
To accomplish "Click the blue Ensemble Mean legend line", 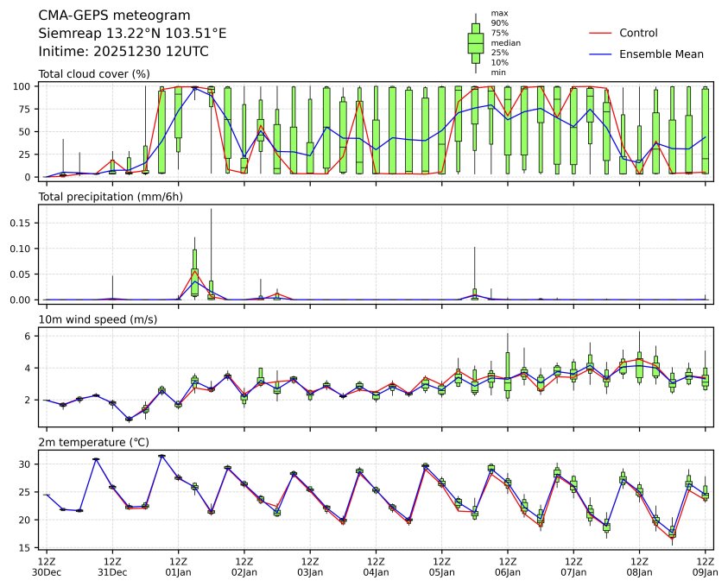I will [x=599, y=54].
